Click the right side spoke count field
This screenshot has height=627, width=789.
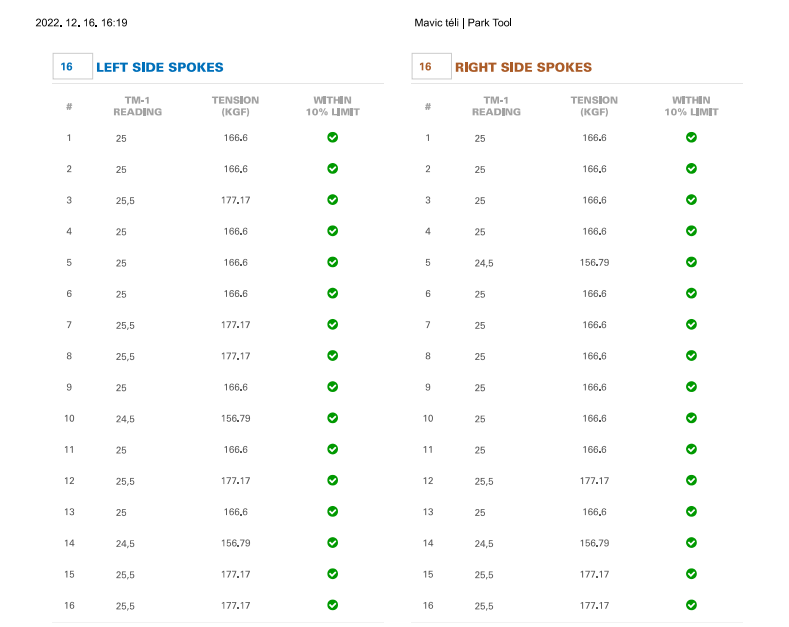click(430, 67)
